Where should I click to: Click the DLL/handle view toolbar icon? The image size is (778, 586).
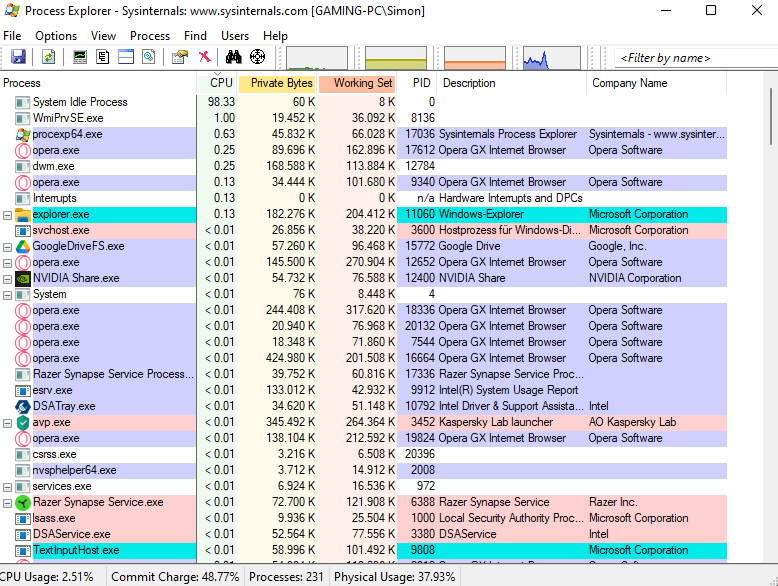pyautogui.click(x=149, y=57)
